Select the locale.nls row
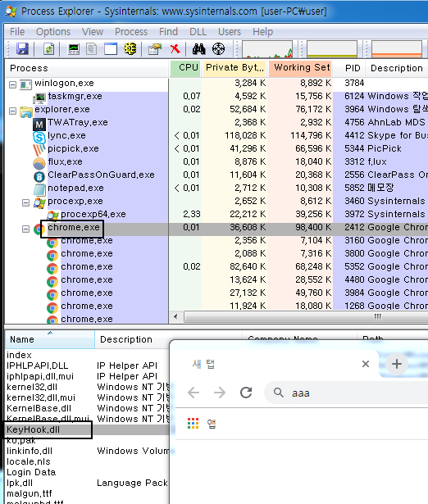The image size is (428, 504). click(88, 461)
